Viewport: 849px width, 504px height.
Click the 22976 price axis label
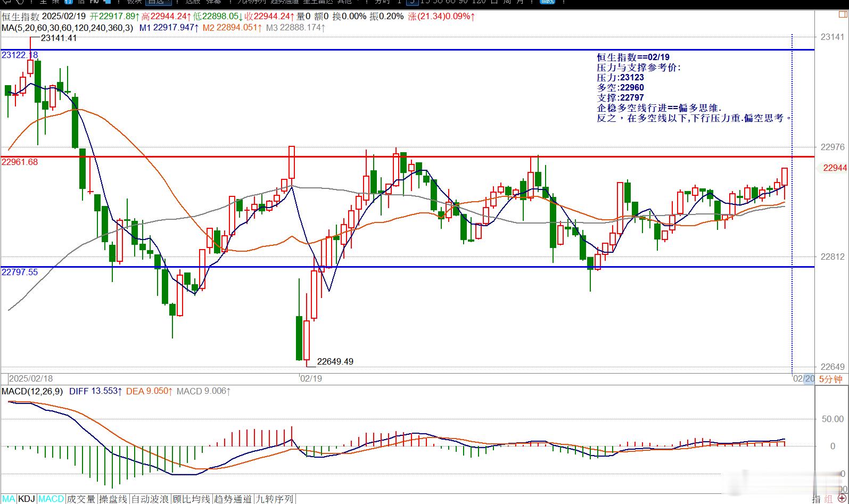[832, 147]
